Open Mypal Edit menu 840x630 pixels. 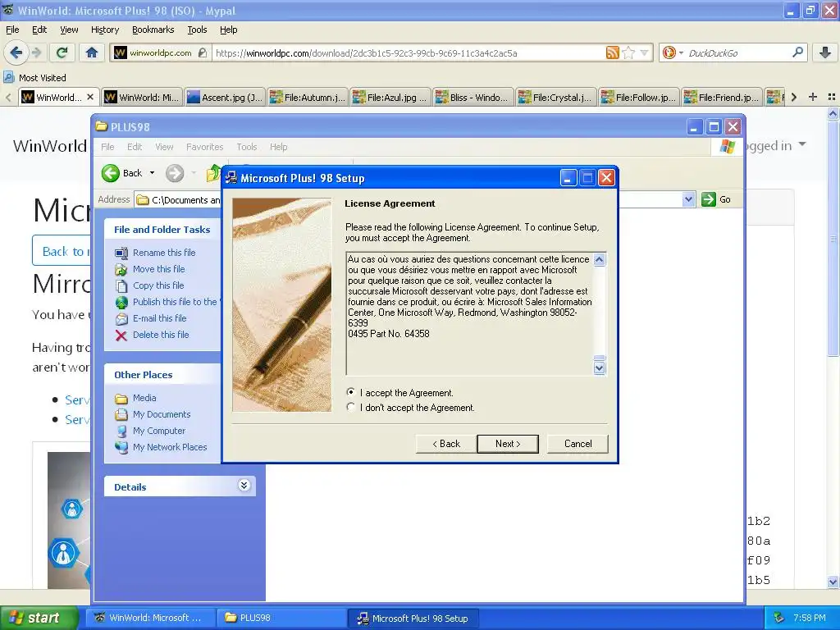[39, 30]
